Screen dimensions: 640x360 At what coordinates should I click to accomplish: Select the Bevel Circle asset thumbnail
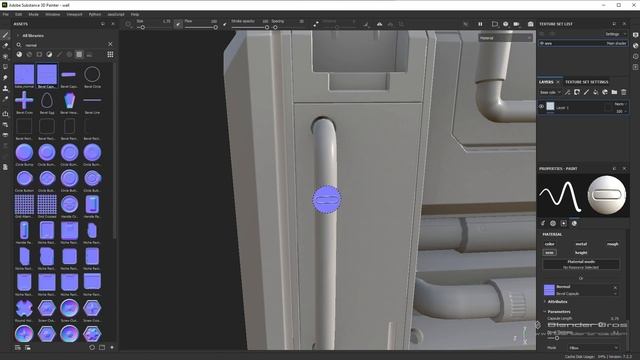point(92,76)
